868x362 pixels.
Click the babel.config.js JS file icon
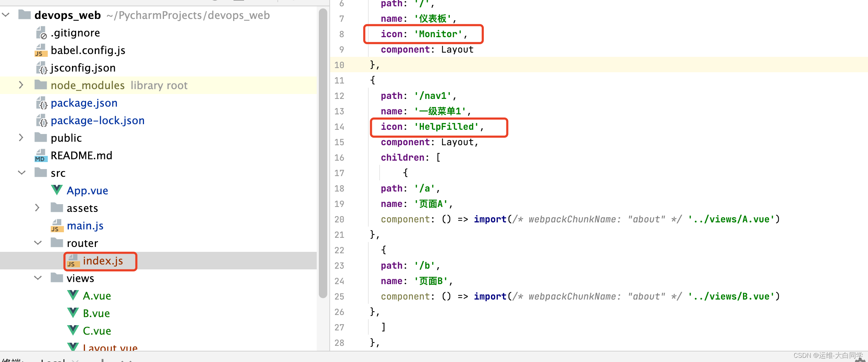(41, 50)
